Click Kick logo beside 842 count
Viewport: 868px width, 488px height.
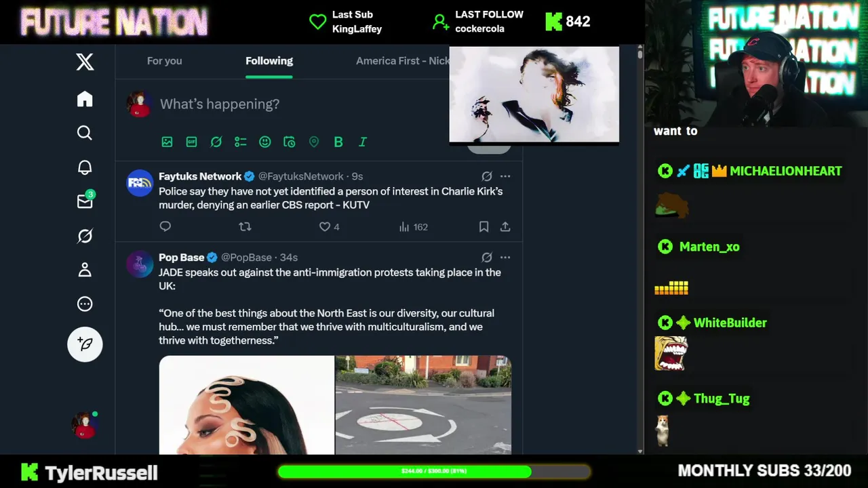point(554,22)
